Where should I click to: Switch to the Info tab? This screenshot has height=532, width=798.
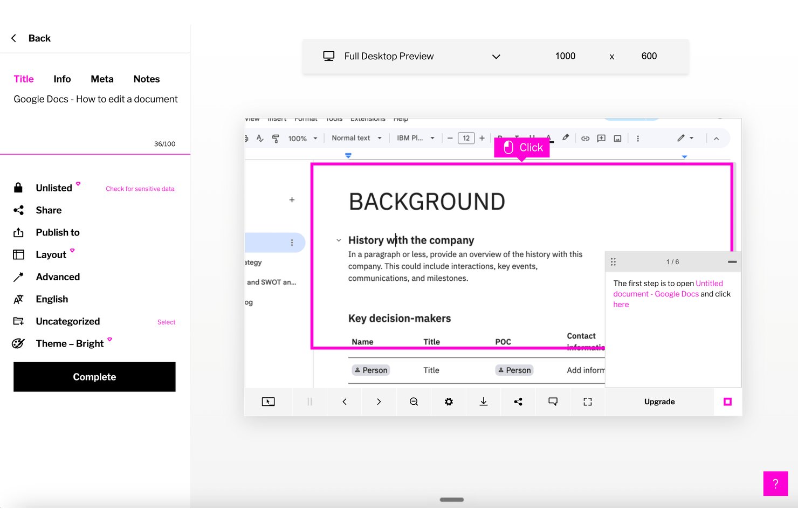[x=62, y=79]
